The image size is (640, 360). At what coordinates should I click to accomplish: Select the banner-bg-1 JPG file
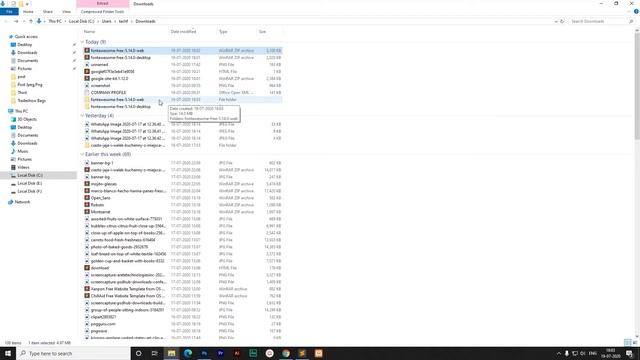102,163
